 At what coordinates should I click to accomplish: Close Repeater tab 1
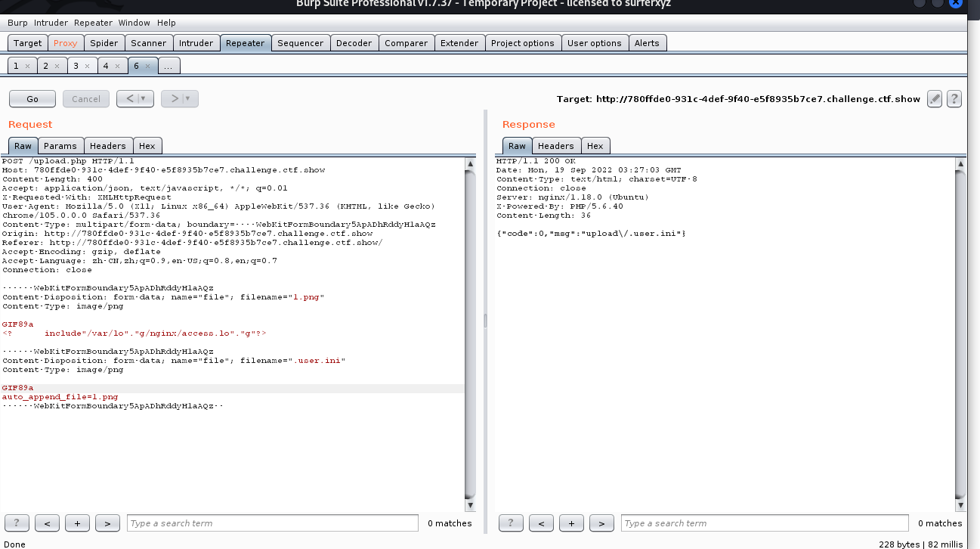tap(27, 67)
